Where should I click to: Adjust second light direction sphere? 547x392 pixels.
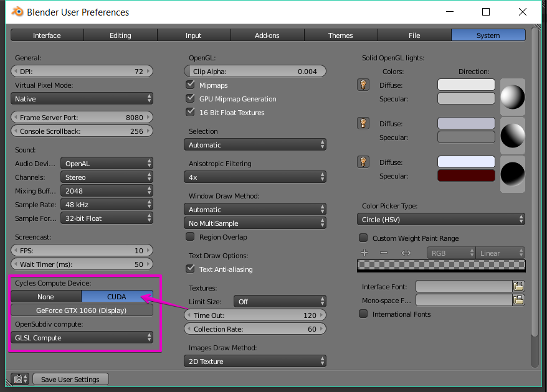[513, 136]
